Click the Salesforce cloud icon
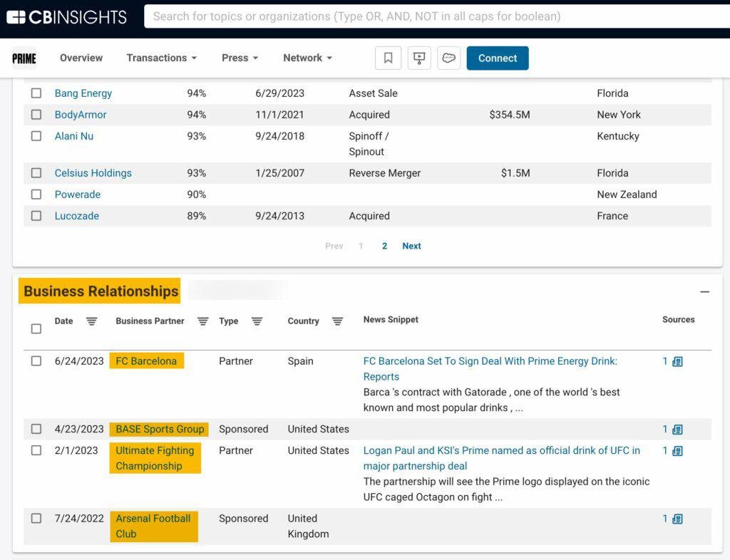 (449, 58)
